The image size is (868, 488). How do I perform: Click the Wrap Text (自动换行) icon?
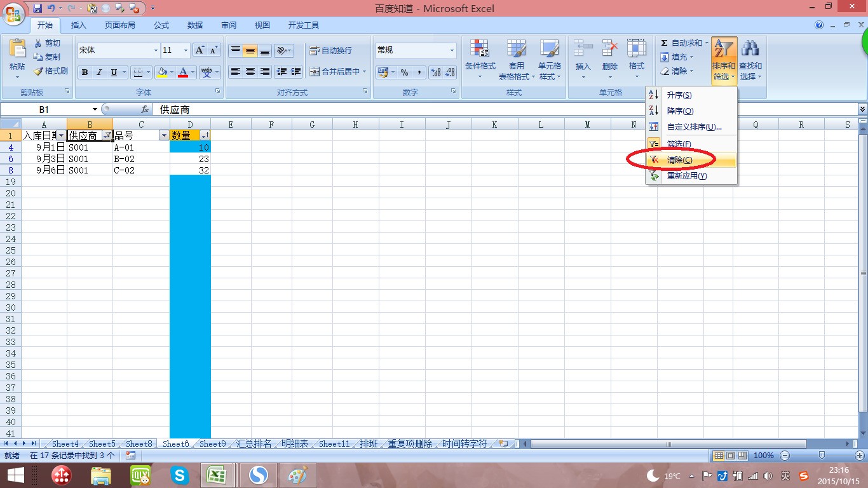315,51
